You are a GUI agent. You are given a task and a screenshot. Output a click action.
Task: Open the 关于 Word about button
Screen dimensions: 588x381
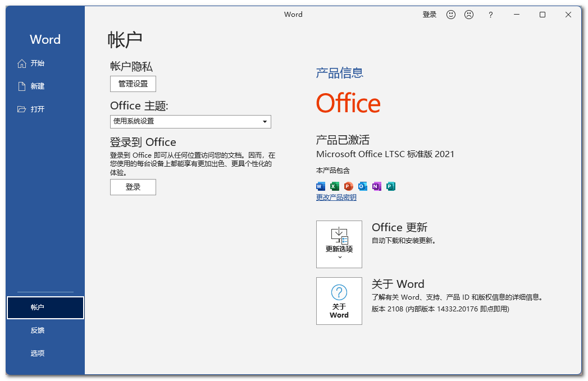coord(339,301)
